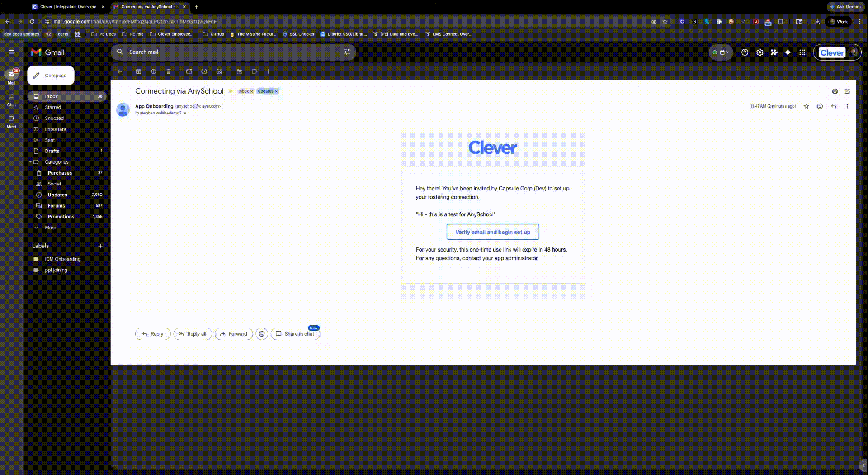Open the Drafts folder
The height and width of the screenshot is (475, 868).
[67, 151]
